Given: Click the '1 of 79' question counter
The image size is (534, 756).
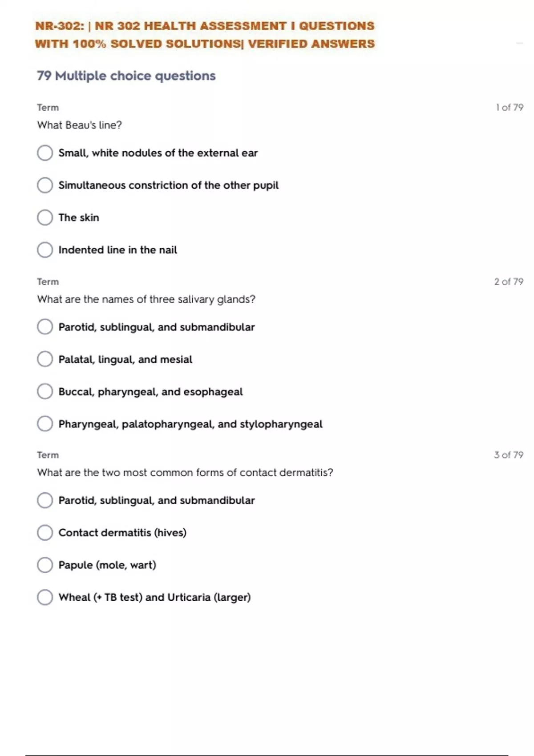Looking at the screenshot, I should pyautogui.click(x=509, y=108).
